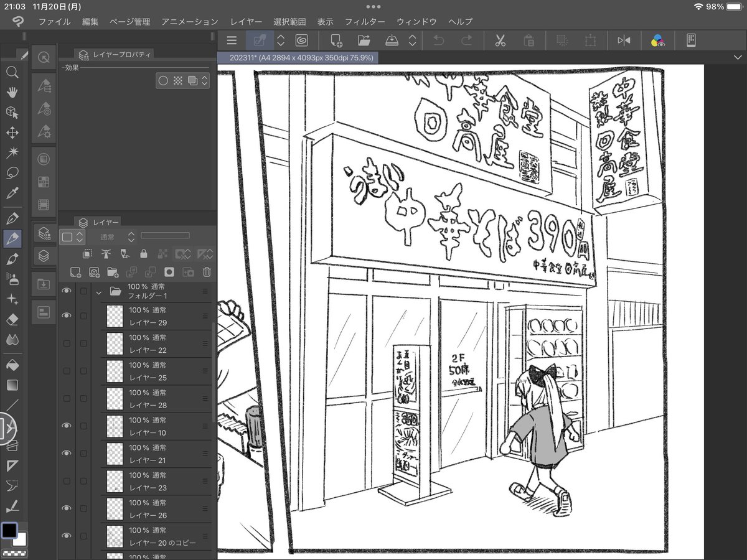The image size is (747, 560).
Task: Open the ファイル menu
Action: point(54,21)
